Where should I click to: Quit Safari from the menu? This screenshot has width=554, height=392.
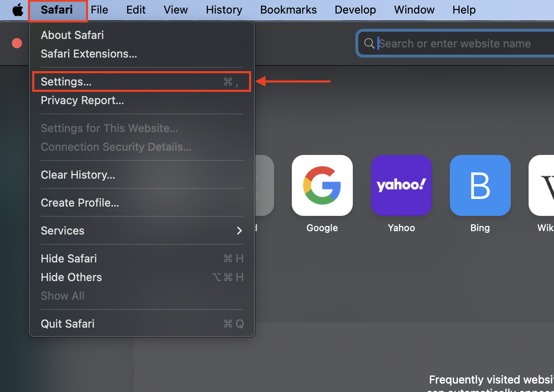[68, 324]
